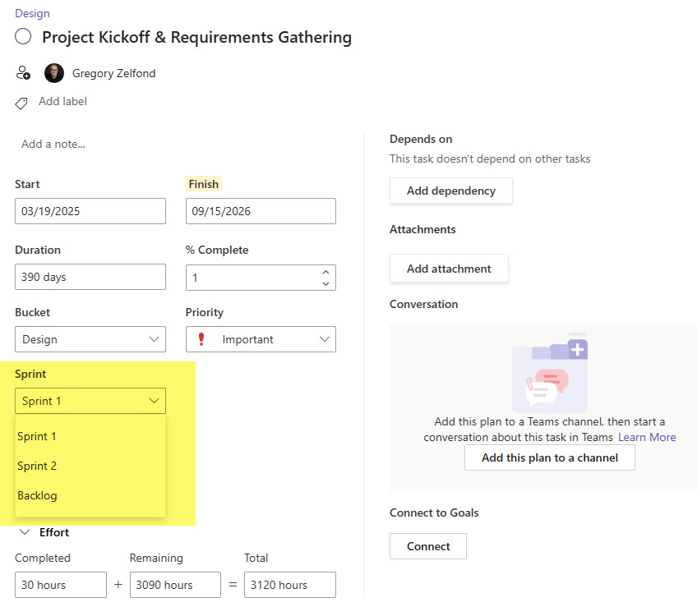Edit Completed 30 hours field

tap(61, 585)
